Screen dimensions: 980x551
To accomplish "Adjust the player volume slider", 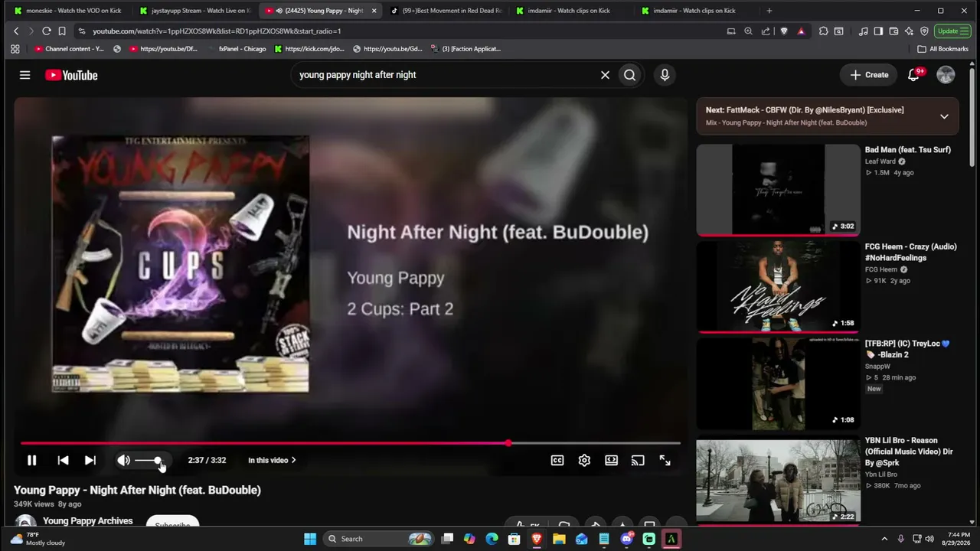I will pos(149,460).
